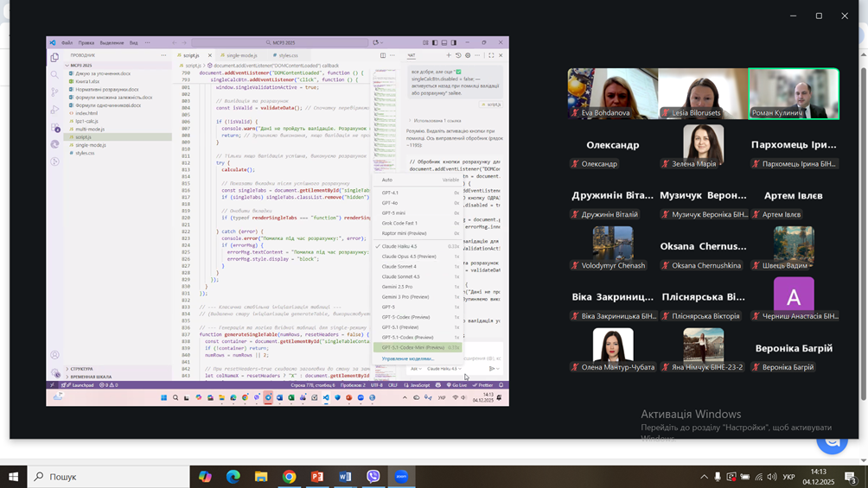Open Source Control view in activity bar

54,92
